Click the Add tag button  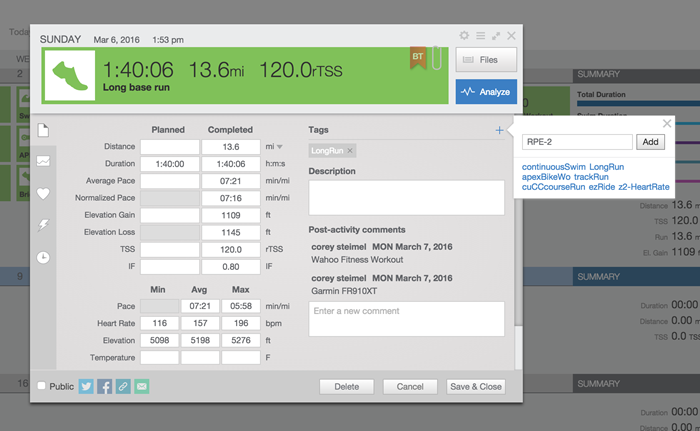point(650,142)
